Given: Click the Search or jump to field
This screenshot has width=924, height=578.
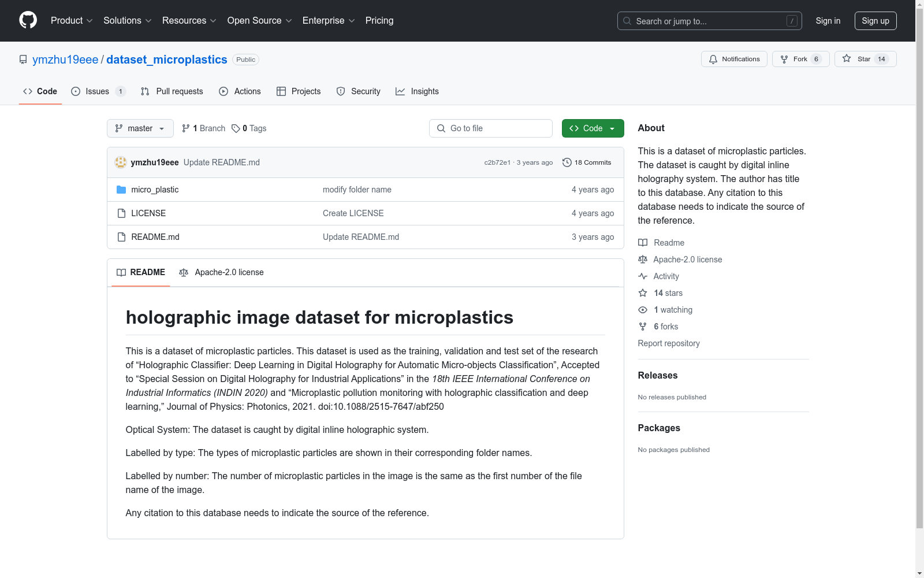Looking at the screenshot, I should click(710, 21).
